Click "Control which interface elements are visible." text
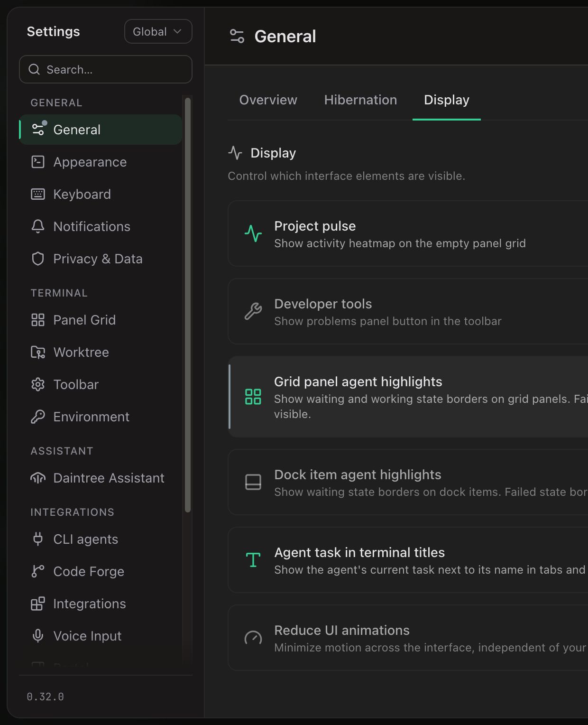Image resolution: width=588 pixels, height=725 pixels. (x=347, y=176)
